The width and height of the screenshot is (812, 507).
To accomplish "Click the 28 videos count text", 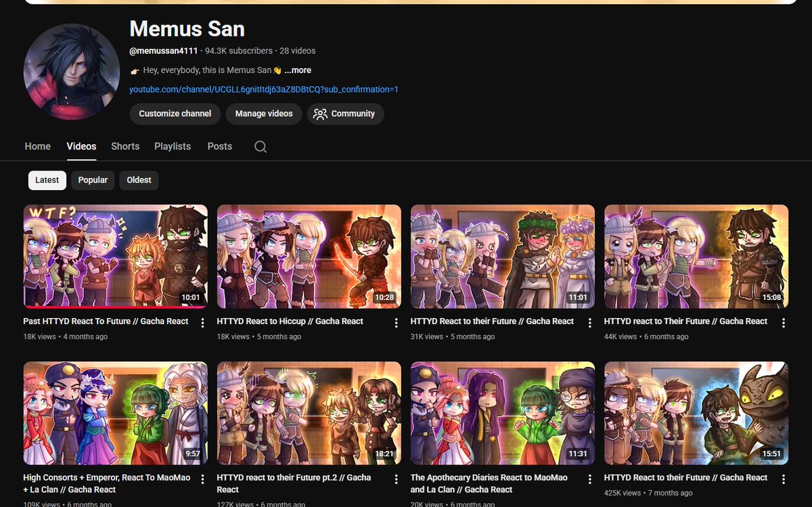I will (x=298, y=51).
